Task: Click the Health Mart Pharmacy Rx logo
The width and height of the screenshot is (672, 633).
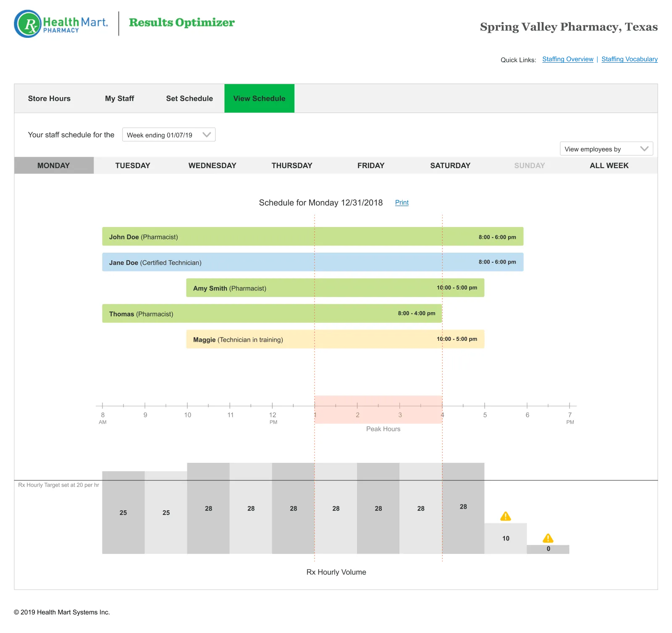Action: tap(61, 24)
